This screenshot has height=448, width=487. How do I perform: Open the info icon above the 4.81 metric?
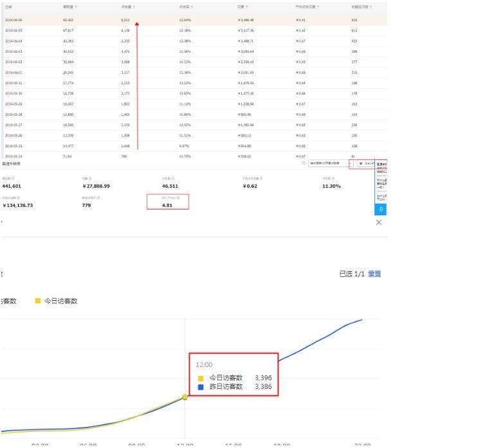pos(178,197)
